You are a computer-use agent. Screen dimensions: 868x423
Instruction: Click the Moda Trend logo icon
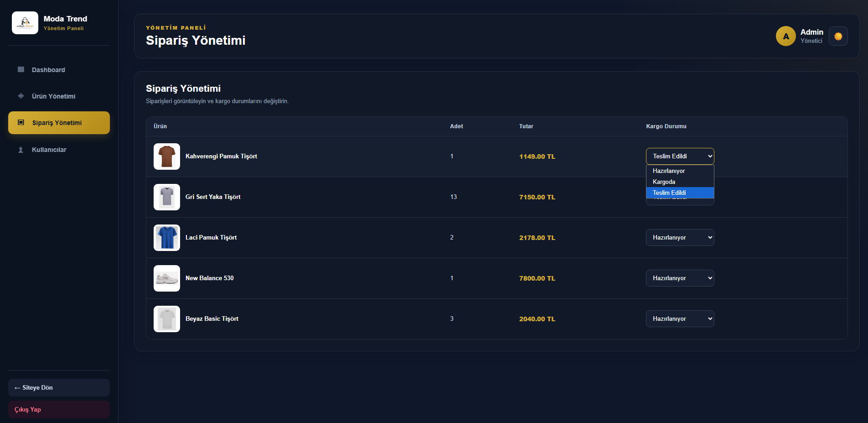(x=25, y=23)
